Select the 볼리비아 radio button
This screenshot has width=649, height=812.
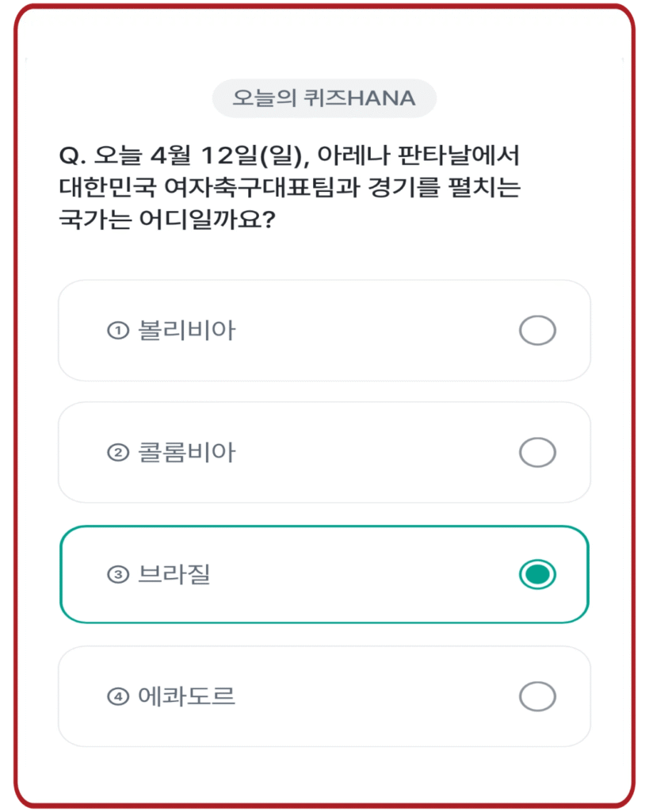(x=538, y=331)
